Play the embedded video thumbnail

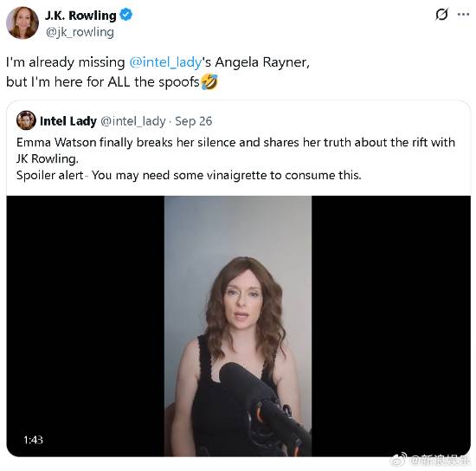(238, 326)
